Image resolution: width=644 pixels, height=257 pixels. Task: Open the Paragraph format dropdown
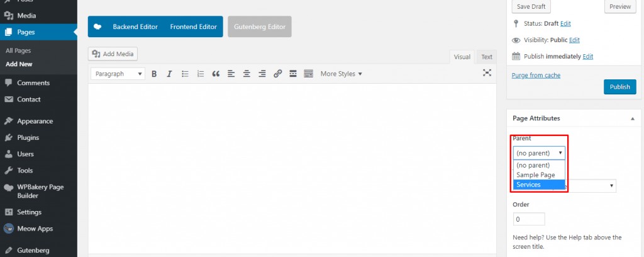118,74
